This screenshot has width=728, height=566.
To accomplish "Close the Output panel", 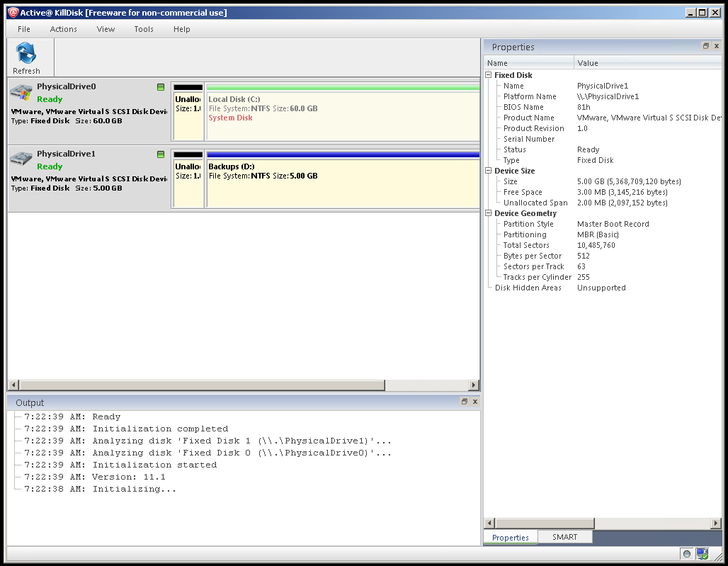I will pos(475,402).
